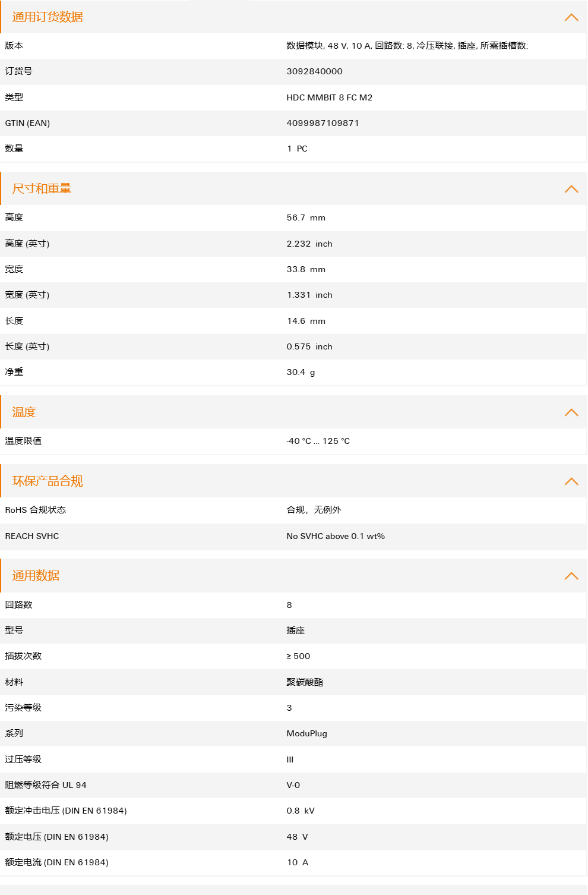Click the 温度限值 row label
The height and width of the screenshot is (895, 588).
23,441
